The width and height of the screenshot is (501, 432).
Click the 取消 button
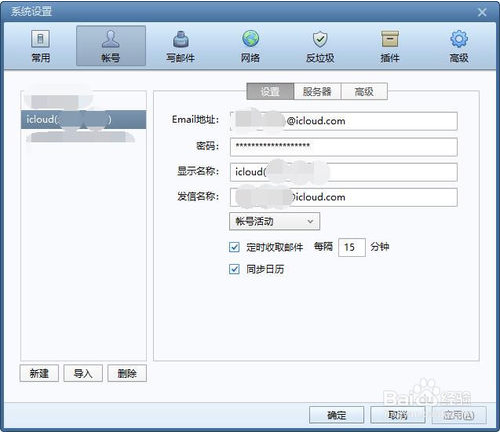pyautogui.click(x=398, y=415)
